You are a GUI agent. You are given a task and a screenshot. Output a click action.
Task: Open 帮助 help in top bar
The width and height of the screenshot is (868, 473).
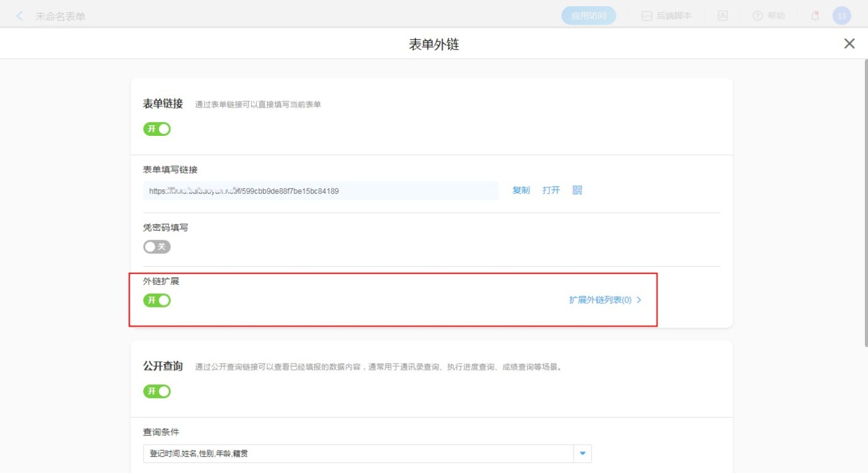[769, 16]
